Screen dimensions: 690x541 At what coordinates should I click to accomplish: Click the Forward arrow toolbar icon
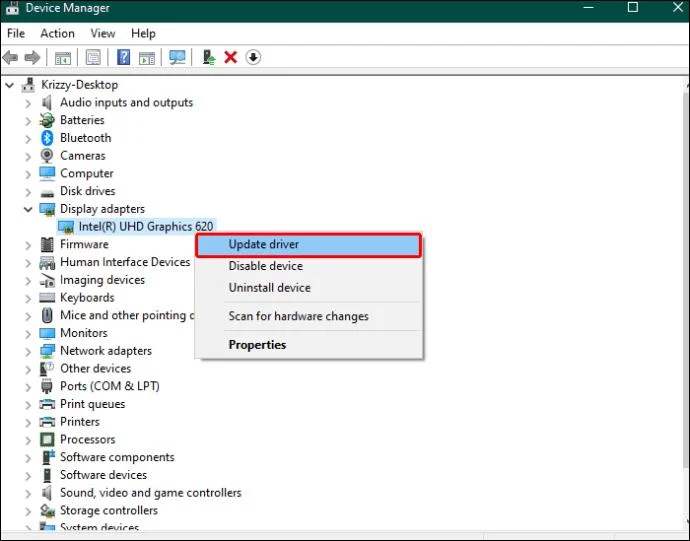(32, 57)
